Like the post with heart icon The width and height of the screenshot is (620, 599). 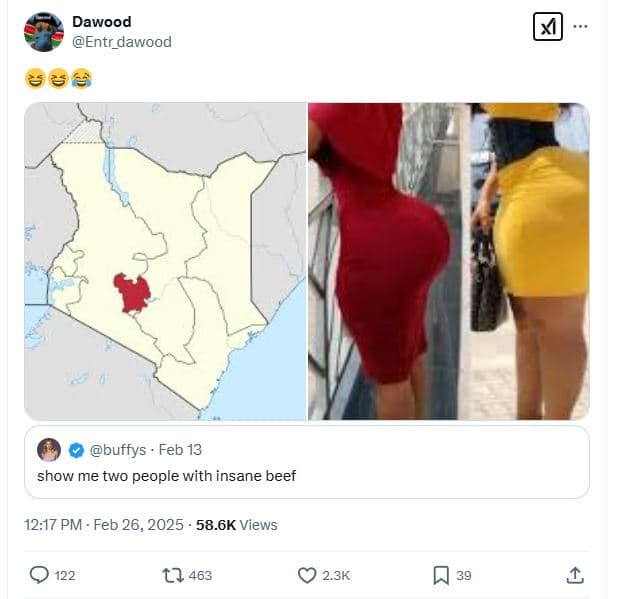pos(307,575)
